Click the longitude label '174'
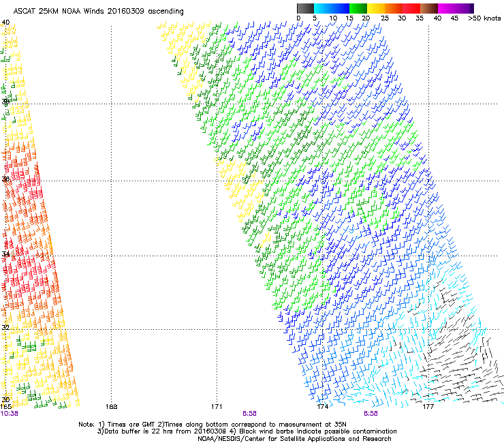504x443 pixels. 322,407
